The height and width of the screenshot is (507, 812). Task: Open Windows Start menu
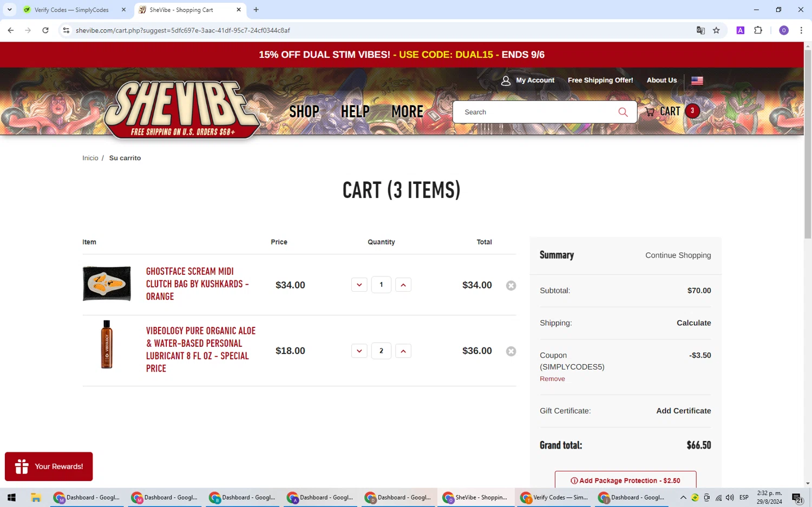pos(11,497)
